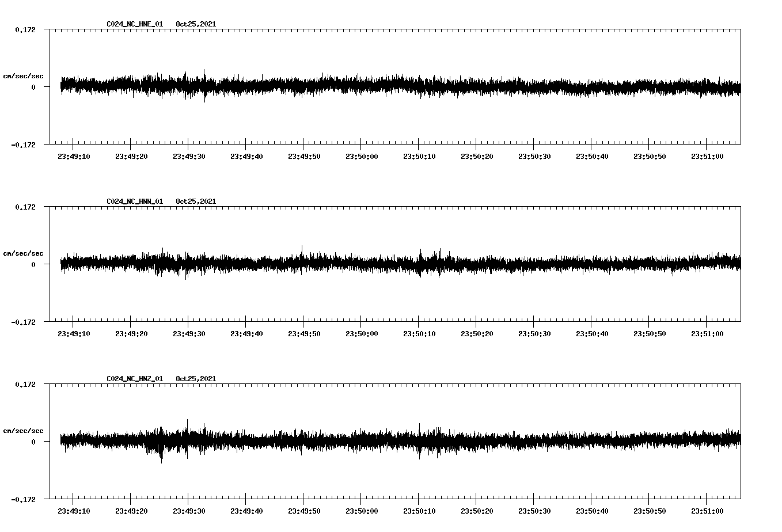The width and height of the screenshot is (782, 532).
Task: Click the 0.172 upper limit on HNN plot
Action: (x=25, y=206)
